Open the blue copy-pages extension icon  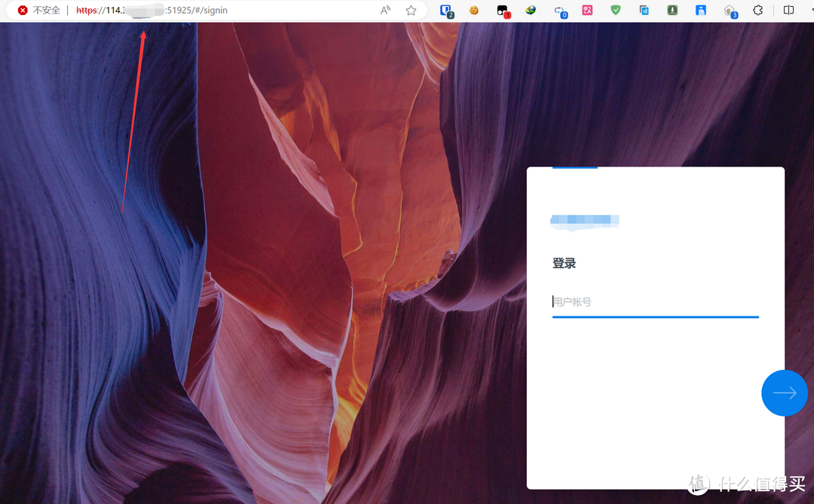[x=644, y=11]
